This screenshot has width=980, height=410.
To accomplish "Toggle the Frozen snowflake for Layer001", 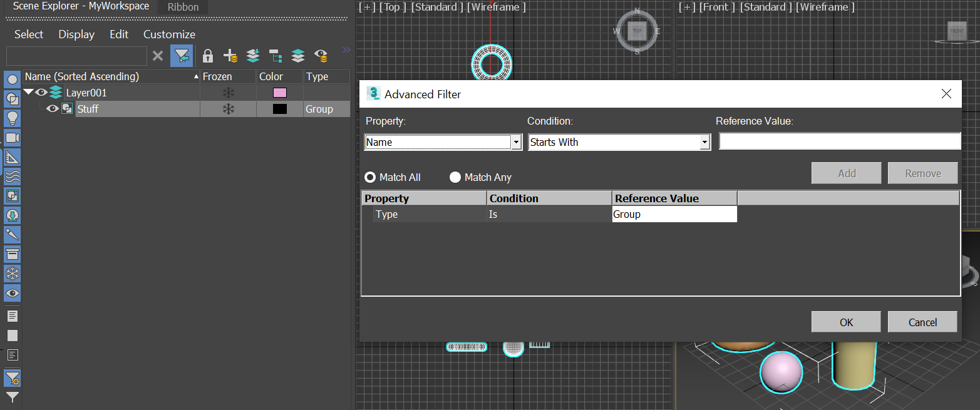I will 229,93.
